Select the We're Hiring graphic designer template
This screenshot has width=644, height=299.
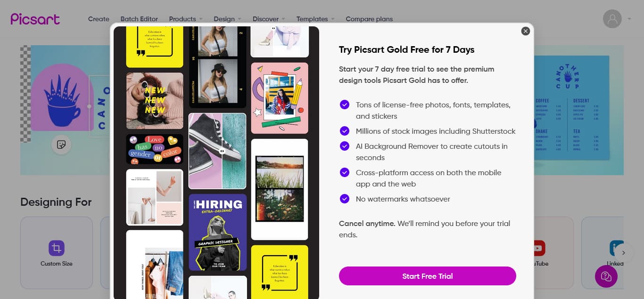[217, 232]
